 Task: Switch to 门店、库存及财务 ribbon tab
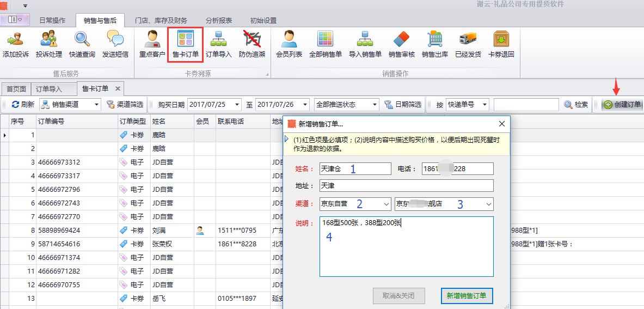point(161,20)
